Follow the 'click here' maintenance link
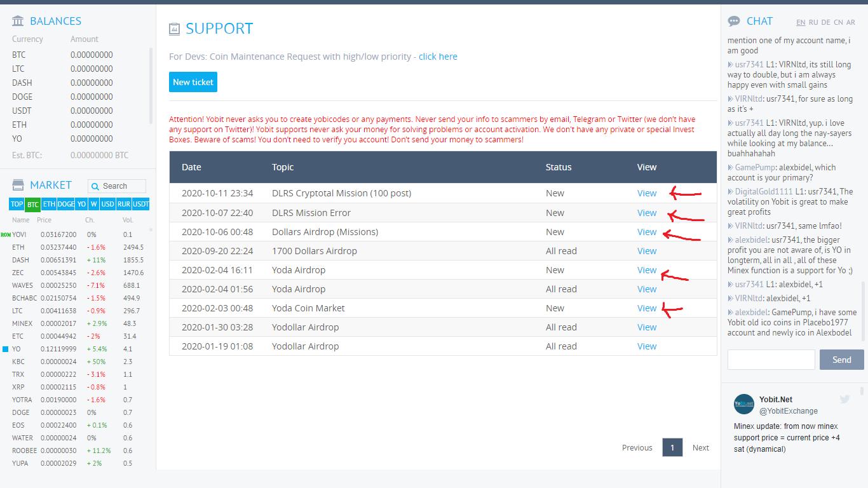Screen dimensions: 868x488 click(x=438, y=57)
